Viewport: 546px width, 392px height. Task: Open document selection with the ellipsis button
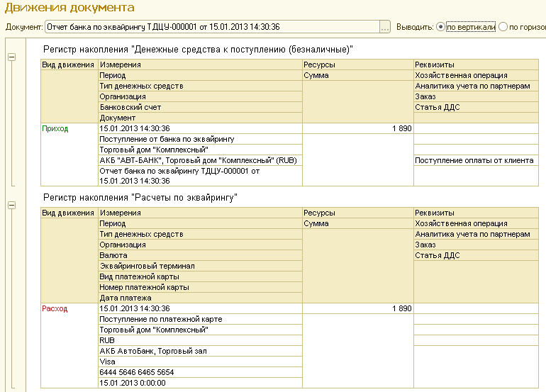(x=385, y=27)
